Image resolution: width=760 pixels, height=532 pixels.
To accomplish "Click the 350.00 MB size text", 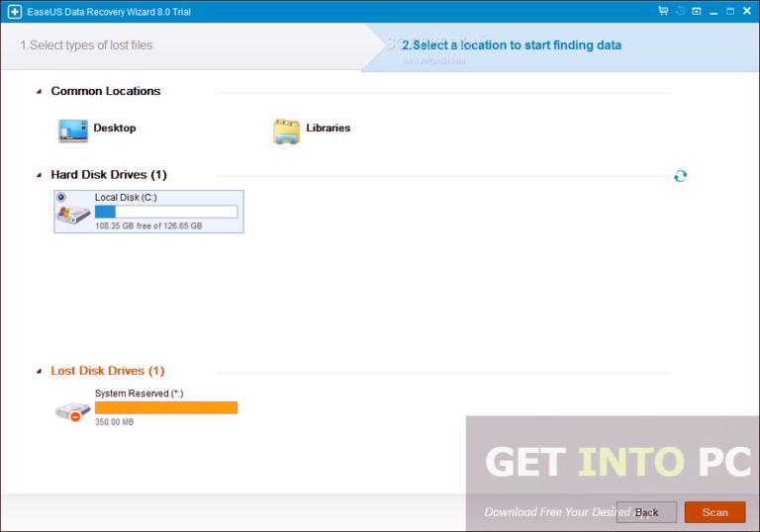I will tap(115, 422).
